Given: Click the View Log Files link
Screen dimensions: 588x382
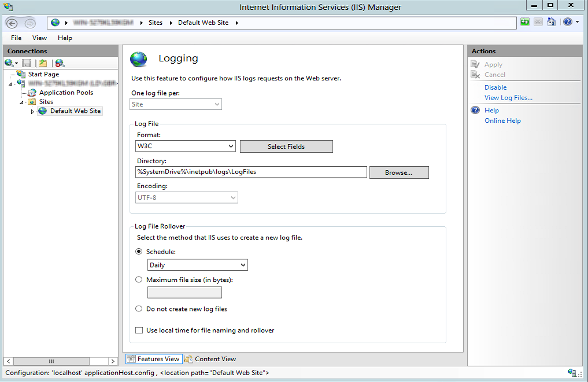Looking at the screenshot, I should click(x=508, y=98).
